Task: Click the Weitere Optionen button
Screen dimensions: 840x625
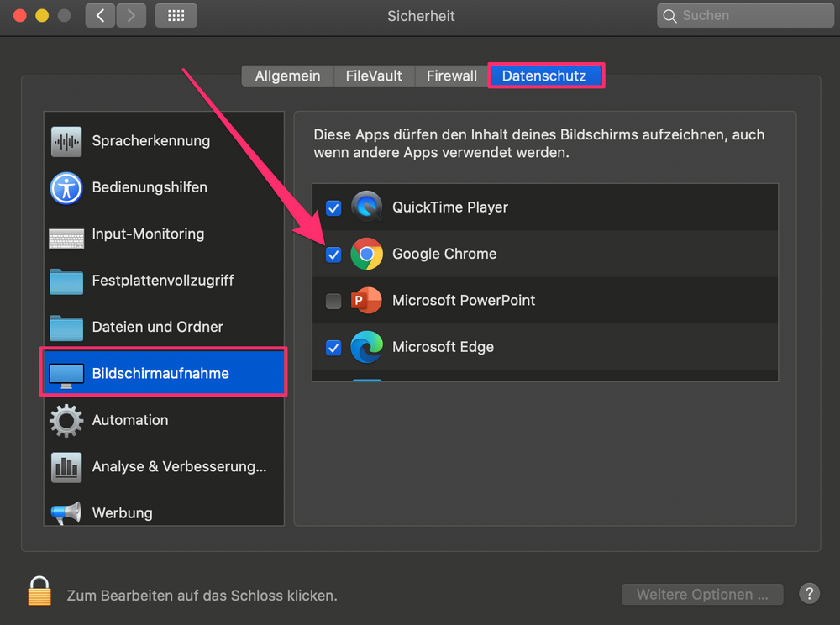Action: (x=701, y=595)
